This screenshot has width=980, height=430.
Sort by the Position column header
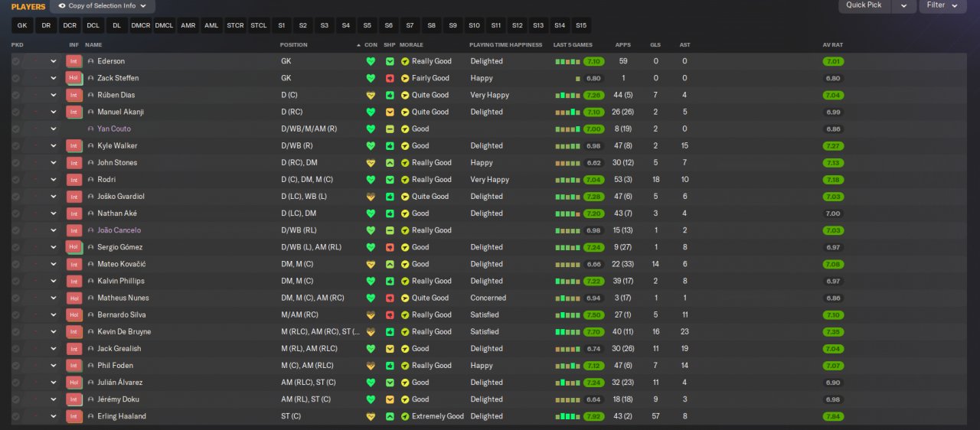tap(294, 45)
